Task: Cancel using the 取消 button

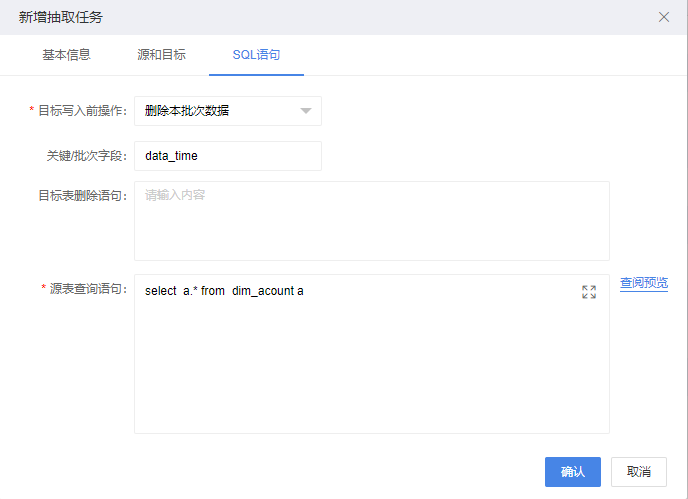Action: pos(639,472)
